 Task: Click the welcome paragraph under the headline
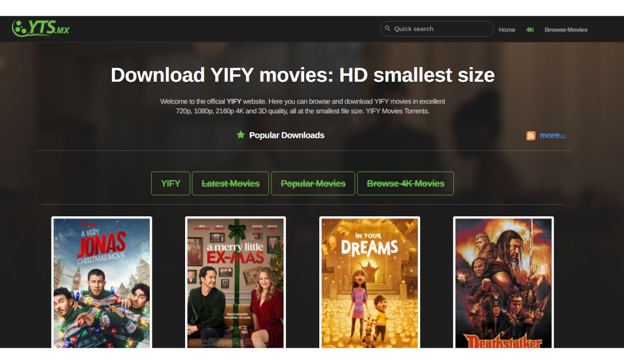tap(302, 106)
